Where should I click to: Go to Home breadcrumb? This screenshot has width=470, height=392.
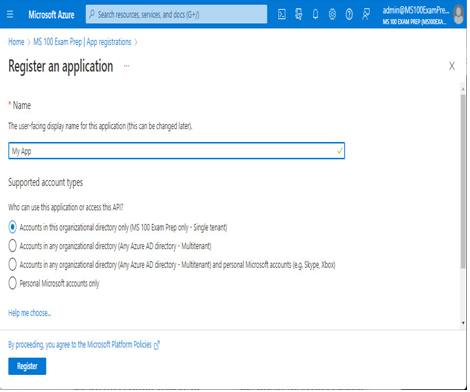[x=16, y=42]
